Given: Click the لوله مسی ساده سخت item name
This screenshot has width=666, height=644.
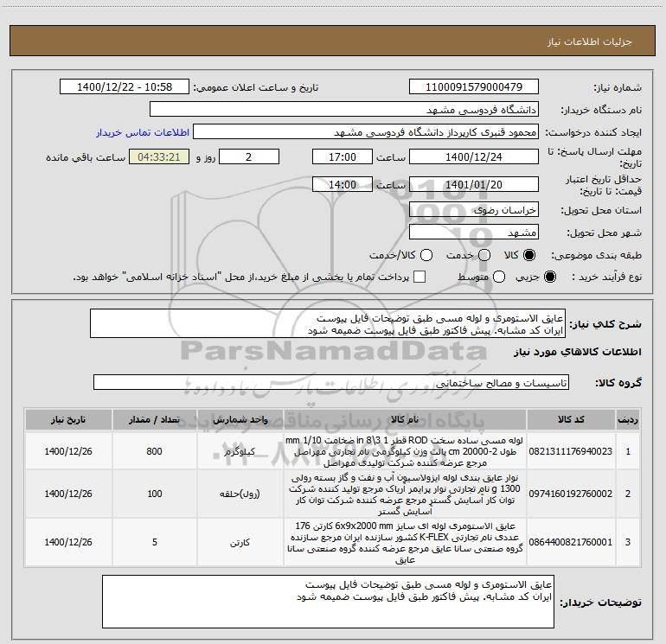Looking at the screenshot, I should click(405, 451).
